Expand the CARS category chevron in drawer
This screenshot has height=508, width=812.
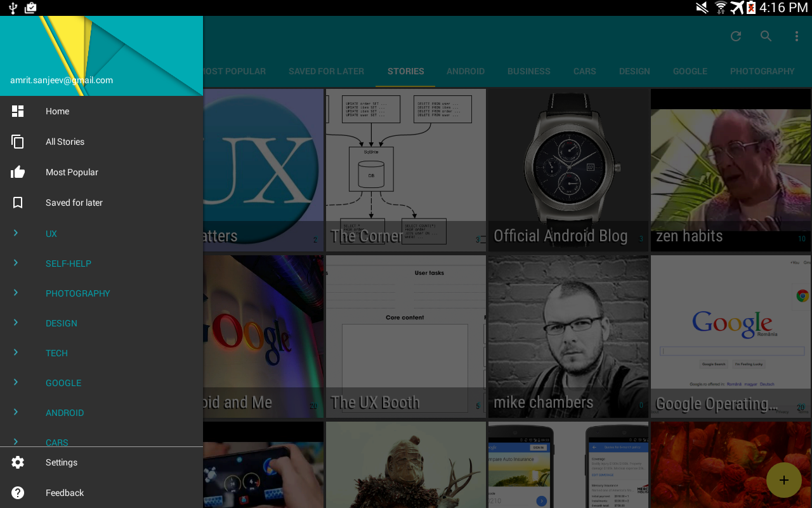16,441
